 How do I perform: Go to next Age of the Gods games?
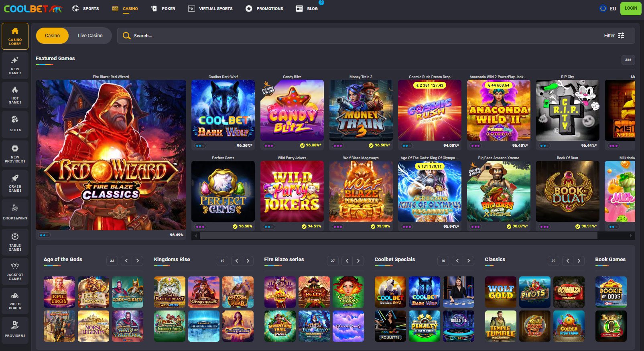pyautogui.click(x=138, y=261)
